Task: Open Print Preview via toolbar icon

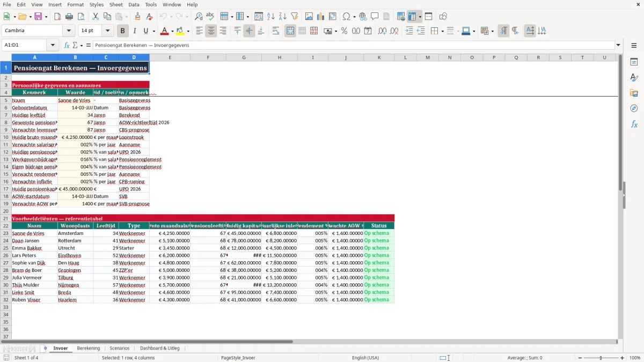Action: coord(80,17)
